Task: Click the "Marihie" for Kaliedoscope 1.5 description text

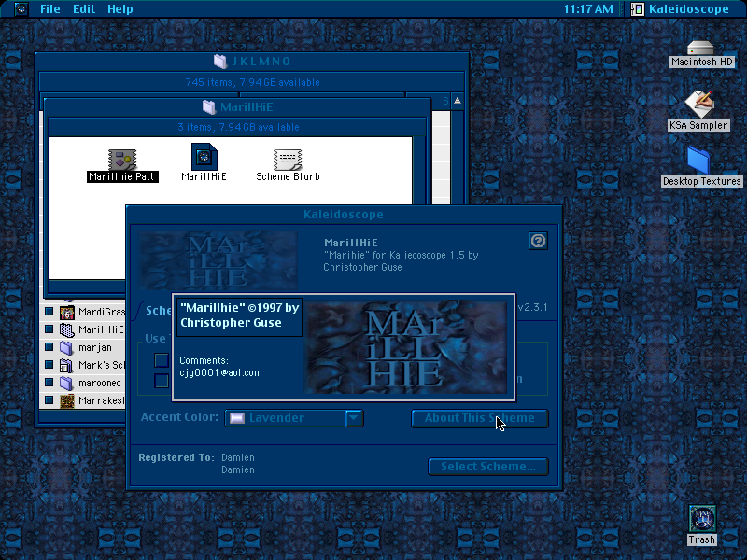Action: click(x=401, y=261)
